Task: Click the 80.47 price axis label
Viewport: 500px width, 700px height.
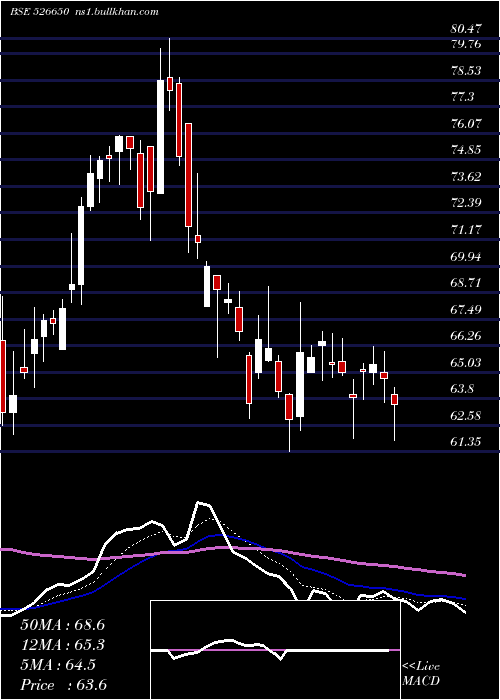Action: (467, 29)
